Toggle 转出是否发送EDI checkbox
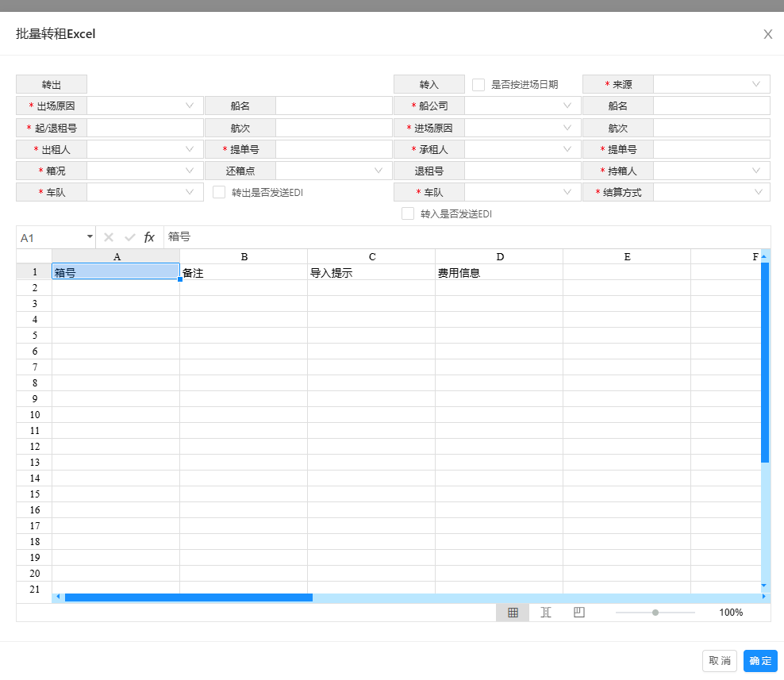The image size is (784, 680). pyautogui.click(x=219, y=192)
